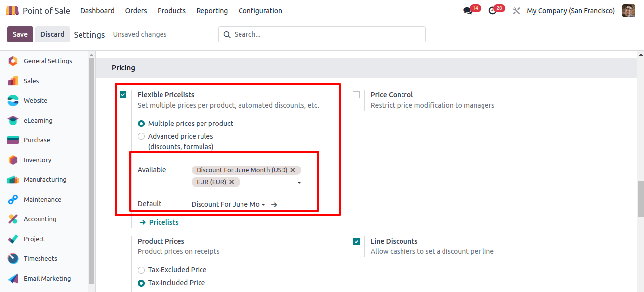
Task: Open the Products menu
Action: coord(171,11)
